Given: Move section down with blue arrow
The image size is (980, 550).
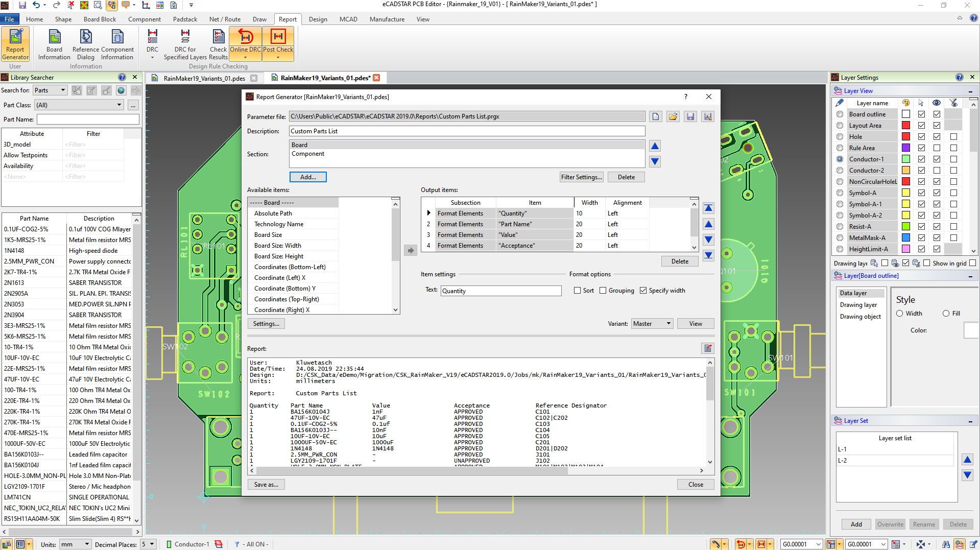Looking at the screenshot, I should 655,161.
